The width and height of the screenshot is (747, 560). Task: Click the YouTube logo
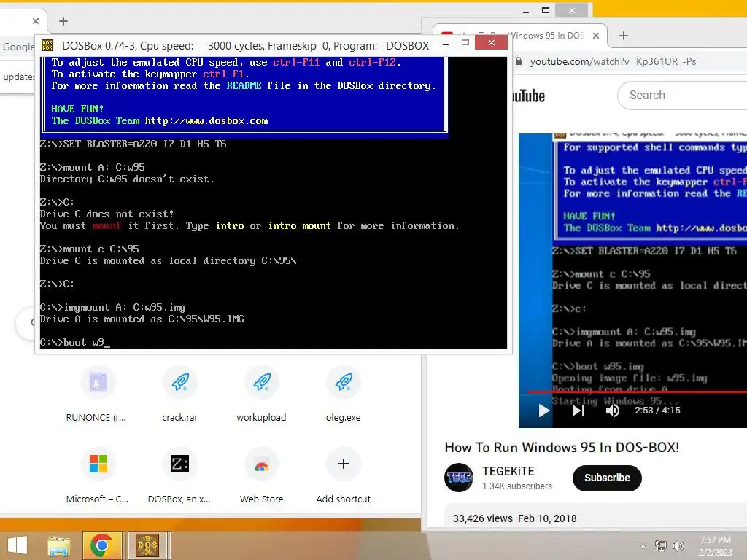tap(528, 96)
